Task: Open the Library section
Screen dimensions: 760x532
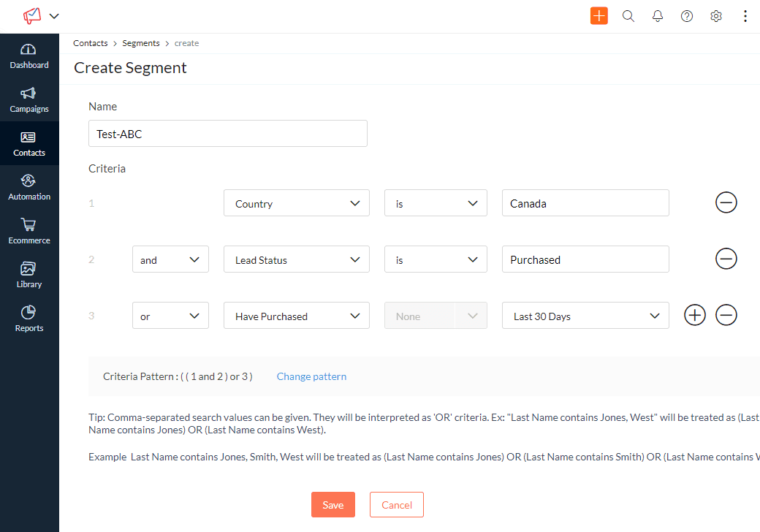Action: 28,274
